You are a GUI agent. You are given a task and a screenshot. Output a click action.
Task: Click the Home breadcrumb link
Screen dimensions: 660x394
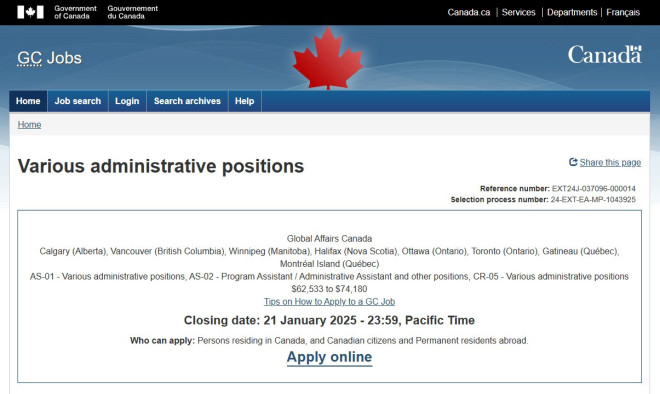(29, 125)
